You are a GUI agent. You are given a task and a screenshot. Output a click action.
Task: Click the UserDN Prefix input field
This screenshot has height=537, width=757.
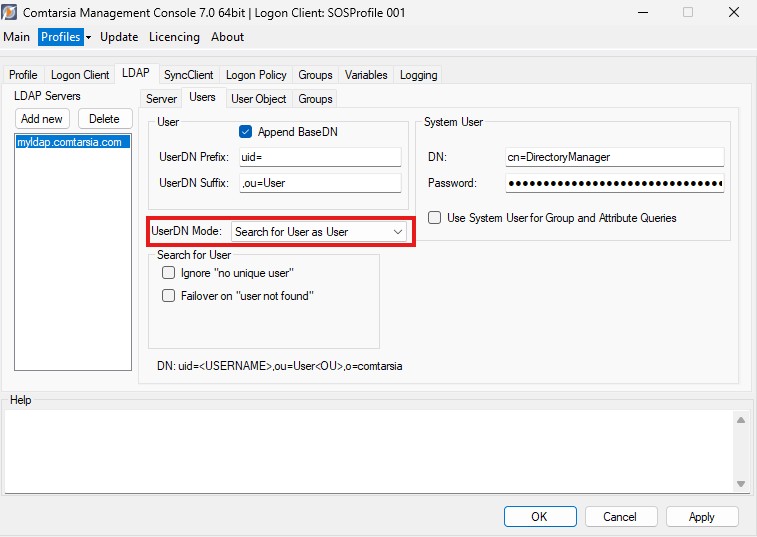click(x=319, y=157)
